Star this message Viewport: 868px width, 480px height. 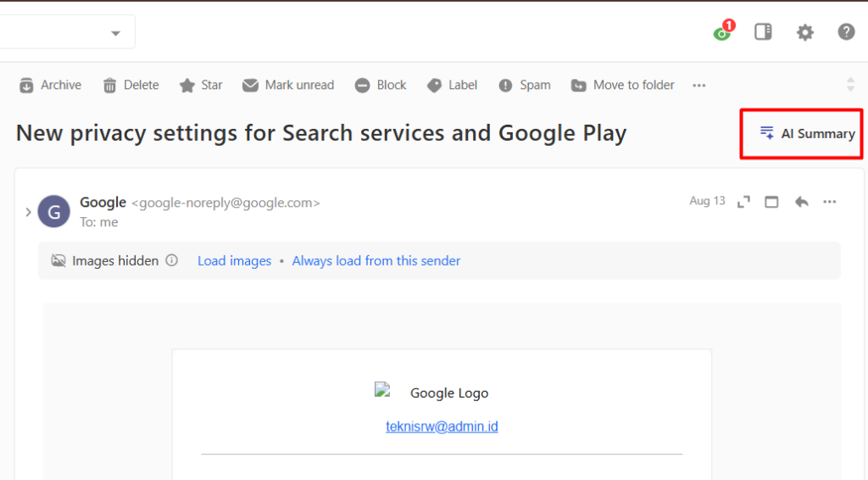201,86
